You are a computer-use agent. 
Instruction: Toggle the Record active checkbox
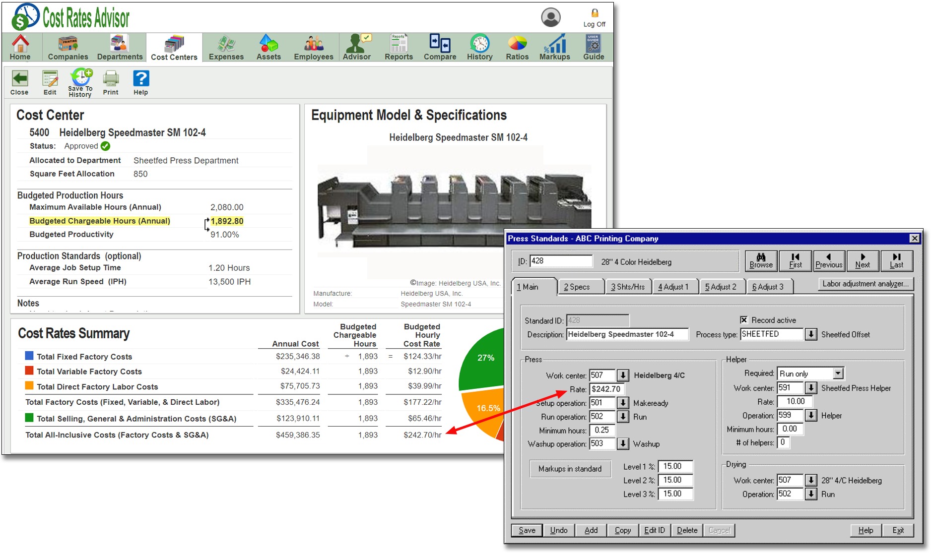(744, 320)
